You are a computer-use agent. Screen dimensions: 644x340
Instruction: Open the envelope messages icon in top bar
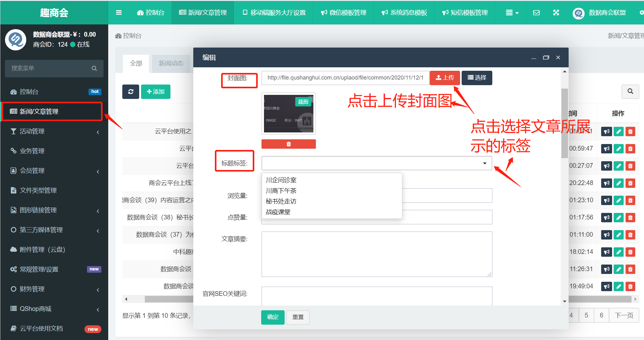coord(536,13)
